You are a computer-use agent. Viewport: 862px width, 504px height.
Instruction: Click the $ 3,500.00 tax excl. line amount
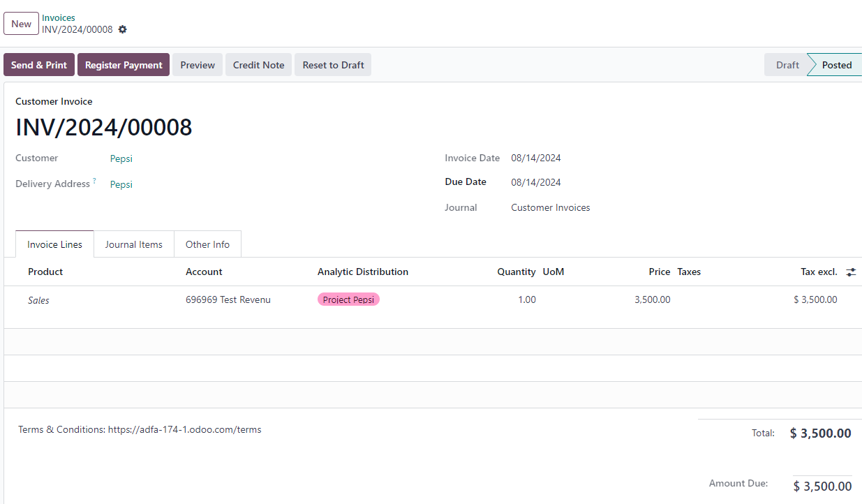pos(815,299)
